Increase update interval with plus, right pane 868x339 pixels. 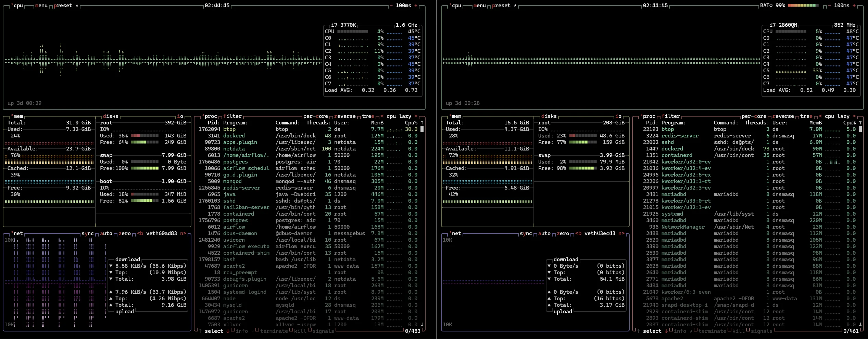[854, 5]
